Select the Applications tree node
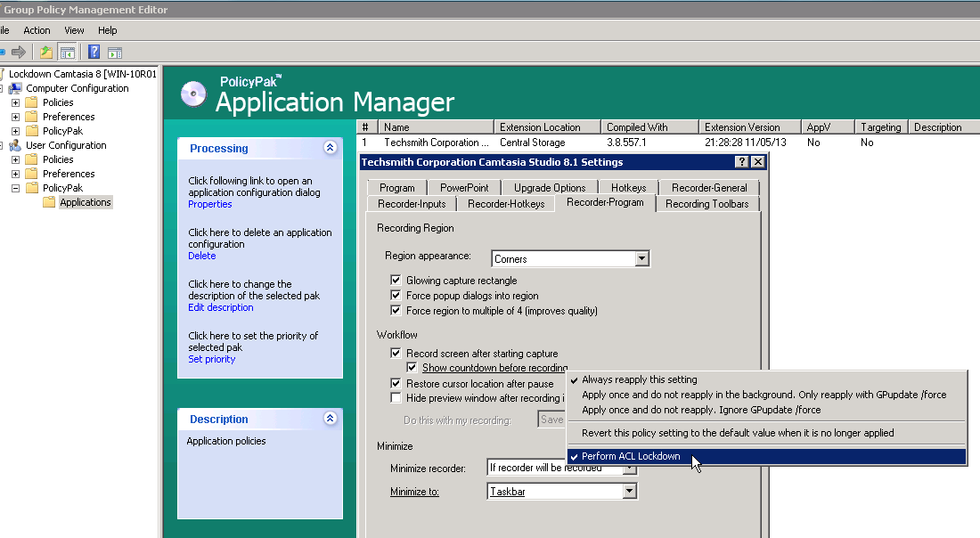Viewport: 980px width, 538px height. (86, 202)
